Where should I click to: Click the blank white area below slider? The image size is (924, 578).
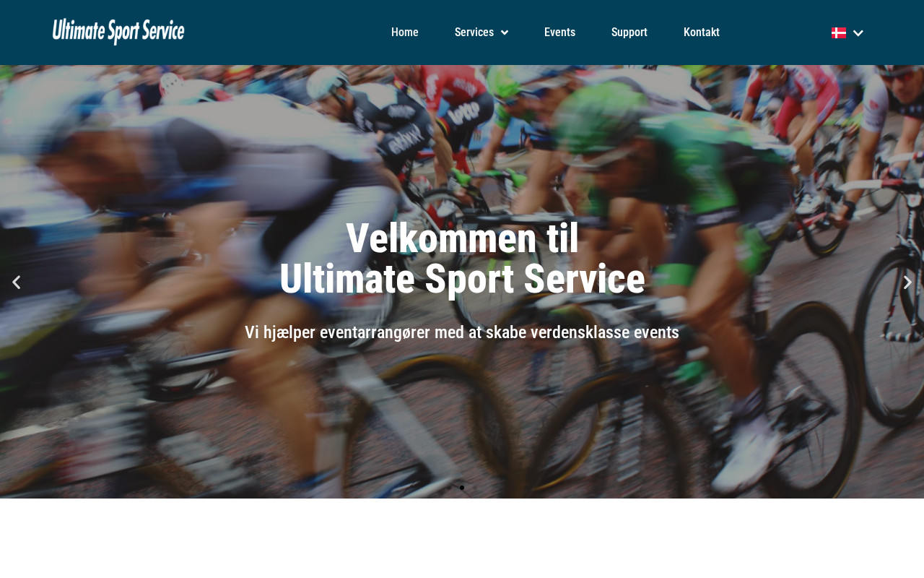coord(462,538)
